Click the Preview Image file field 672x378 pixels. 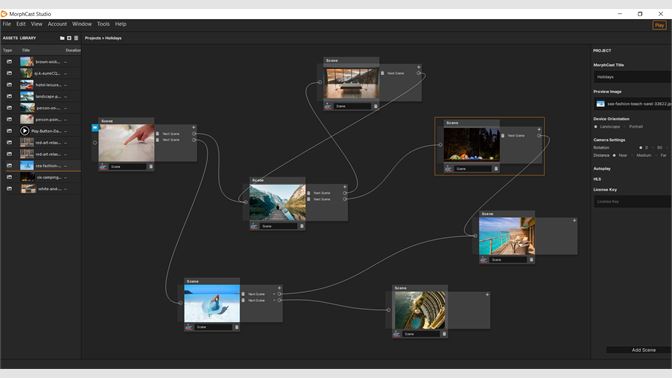[x=632, y=104]
